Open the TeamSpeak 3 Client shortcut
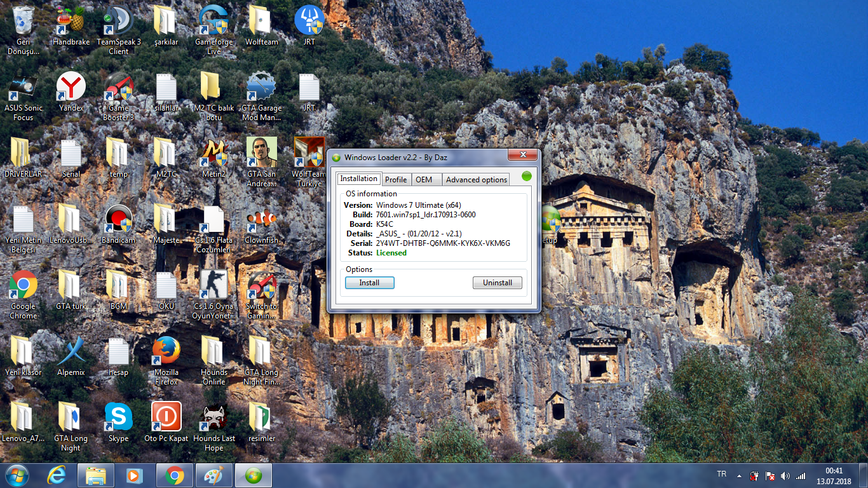868x488 pixels. tap(119, 30)
